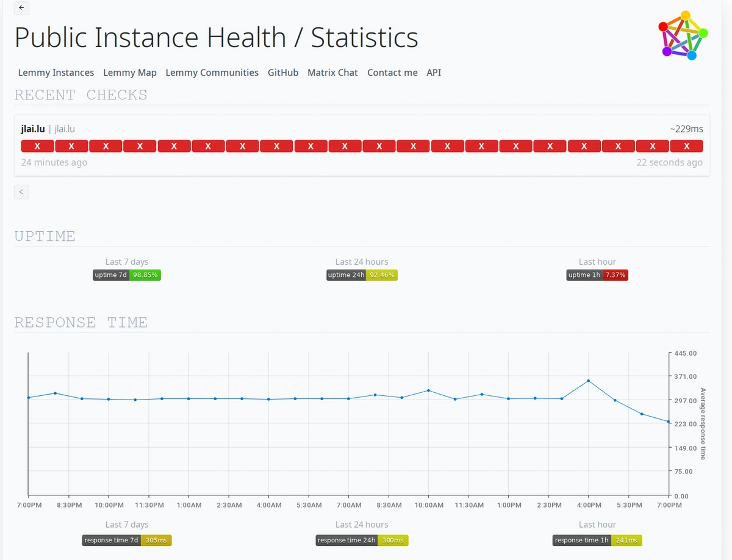The width and height of the screenshot is (732, 560).
Task: Open Lemmy Instances menu item
Action: (x=56, y=73)
